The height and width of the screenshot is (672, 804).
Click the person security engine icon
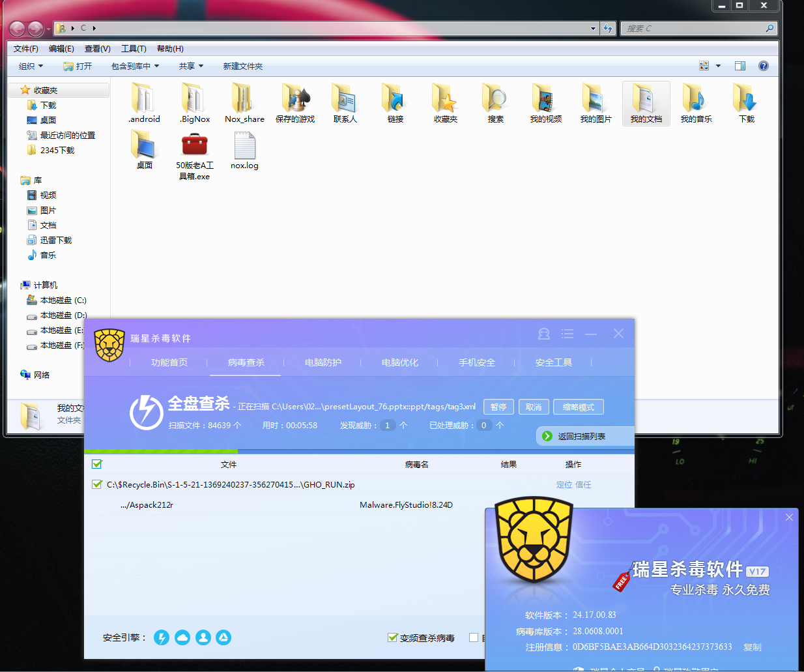pos(203,637)
